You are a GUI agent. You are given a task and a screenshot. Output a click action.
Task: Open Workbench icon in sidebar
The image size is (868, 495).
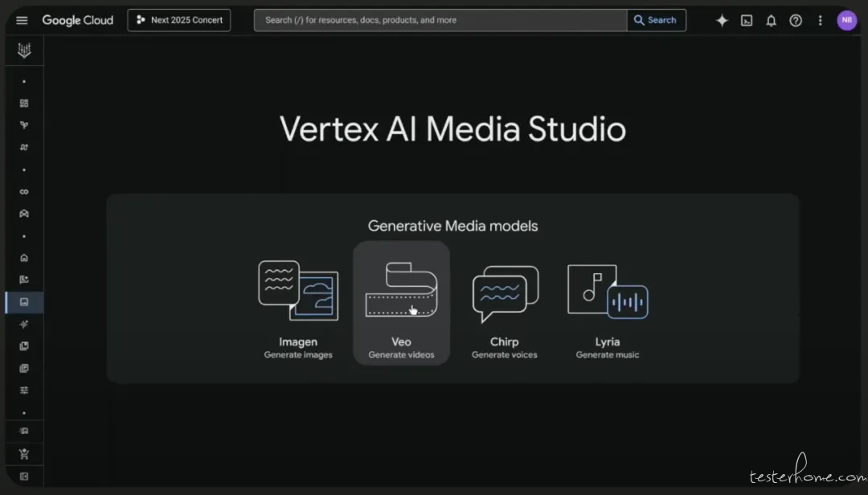pyautogui.click(x=24, y=214)
